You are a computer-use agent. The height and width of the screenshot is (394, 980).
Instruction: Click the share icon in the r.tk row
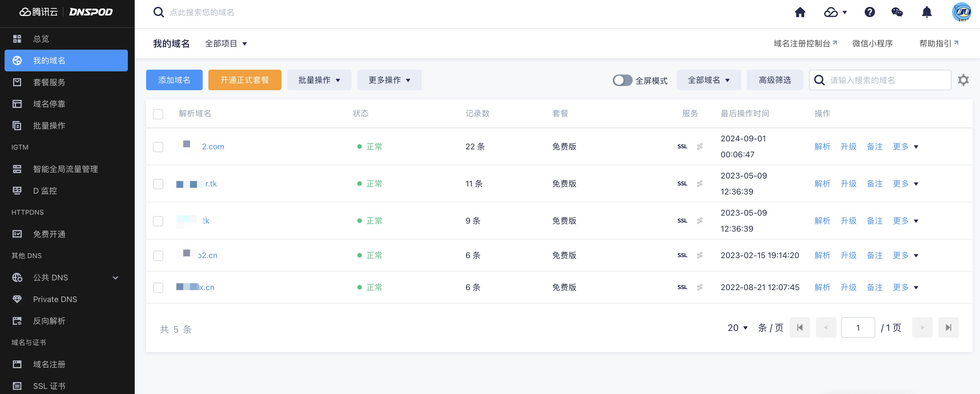tap(700, 184)
